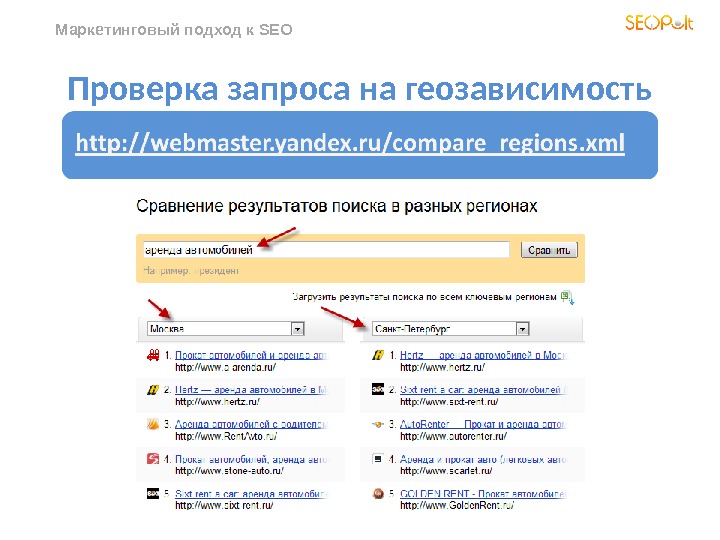Click the hint text Например, президент
This screenshot has height=540, width=720.
point(191,270)
